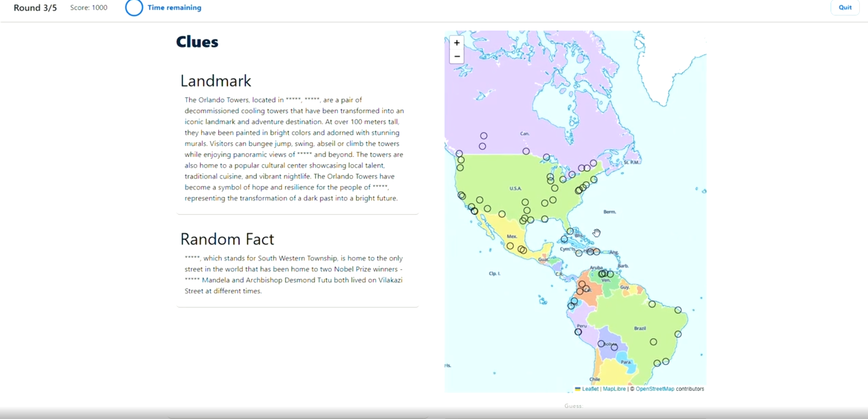The image size is (868, 419).
Task: Click the circular time remaining indicator
Action: pos(134,8)
